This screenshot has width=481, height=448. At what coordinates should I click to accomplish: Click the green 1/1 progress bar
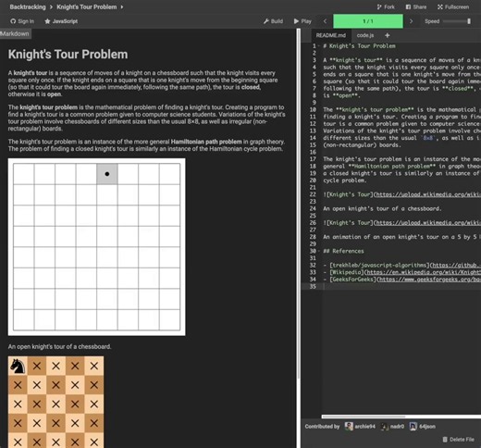[x=368, y=21]
